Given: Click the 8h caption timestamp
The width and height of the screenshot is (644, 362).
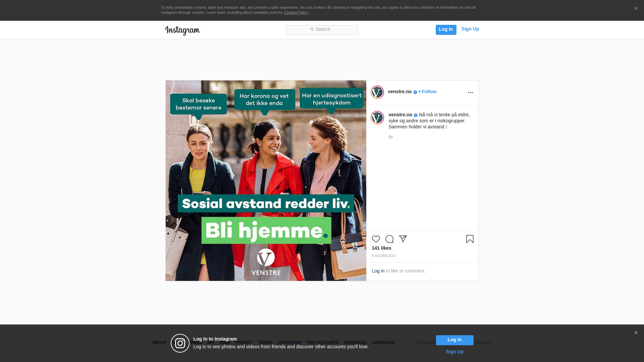Looking at the screenshot, I should [x=390, y=137].
